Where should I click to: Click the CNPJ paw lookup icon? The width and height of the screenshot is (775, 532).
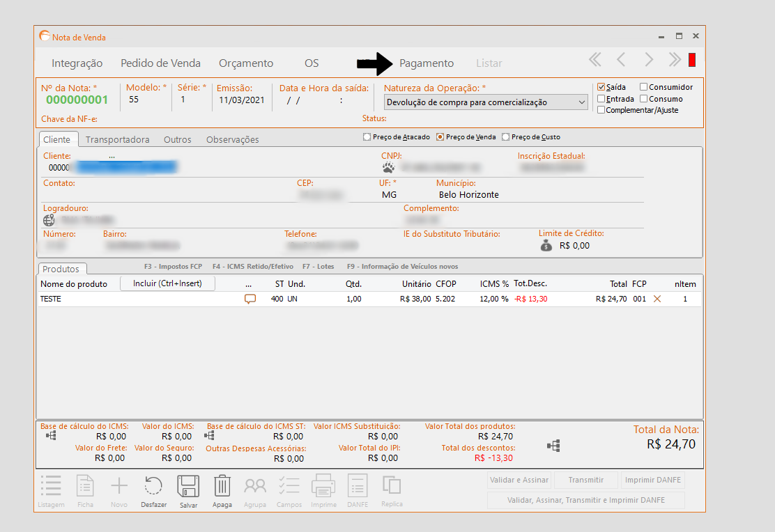[x=388, y=167]
